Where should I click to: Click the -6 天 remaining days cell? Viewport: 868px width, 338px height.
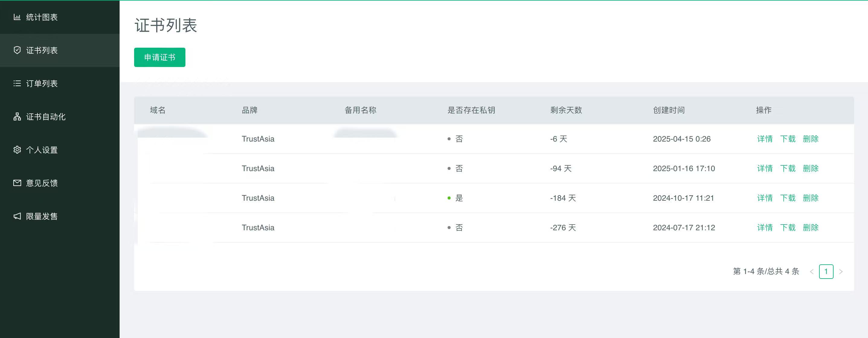click(559, 139)
